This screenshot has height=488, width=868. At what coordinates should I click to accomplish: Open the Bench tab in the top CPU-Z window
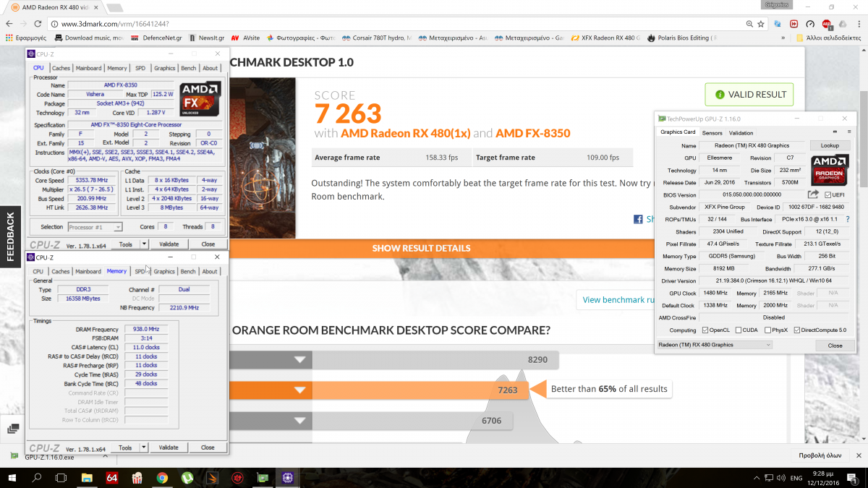[x=188, y=68]
